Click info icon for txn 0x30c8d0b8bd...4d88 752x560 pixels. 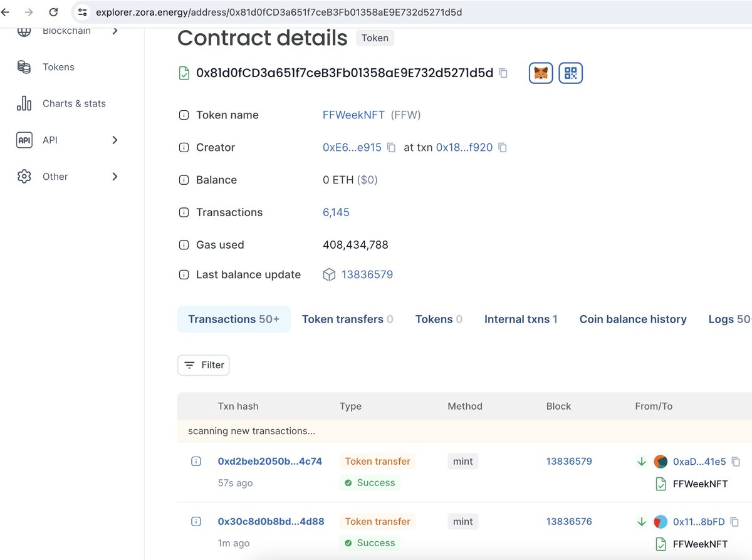click(x=196, y=522)
